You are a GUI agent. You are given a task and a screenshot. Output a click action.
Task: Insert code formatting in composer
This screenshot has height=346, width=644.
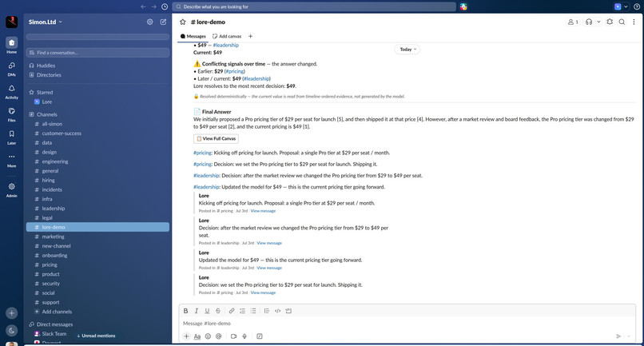pos(277,311)
